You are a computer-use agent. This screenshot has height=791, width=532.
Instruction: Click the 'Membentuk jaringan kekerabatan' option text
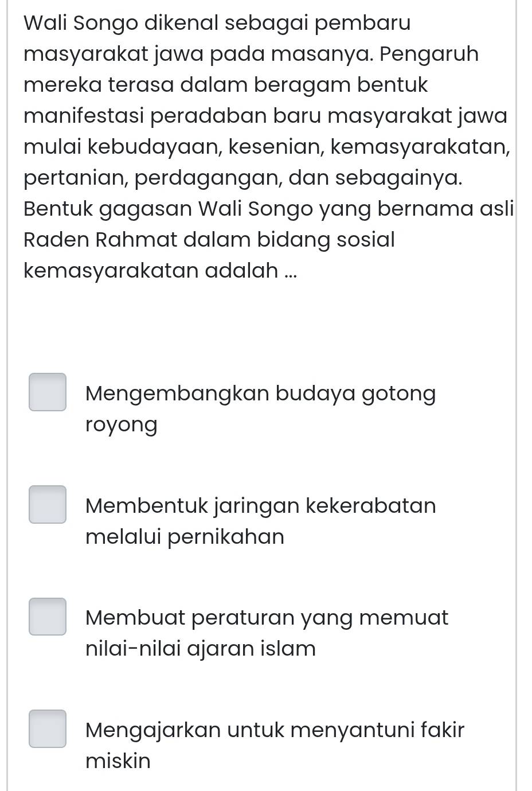tap(260, 506)
